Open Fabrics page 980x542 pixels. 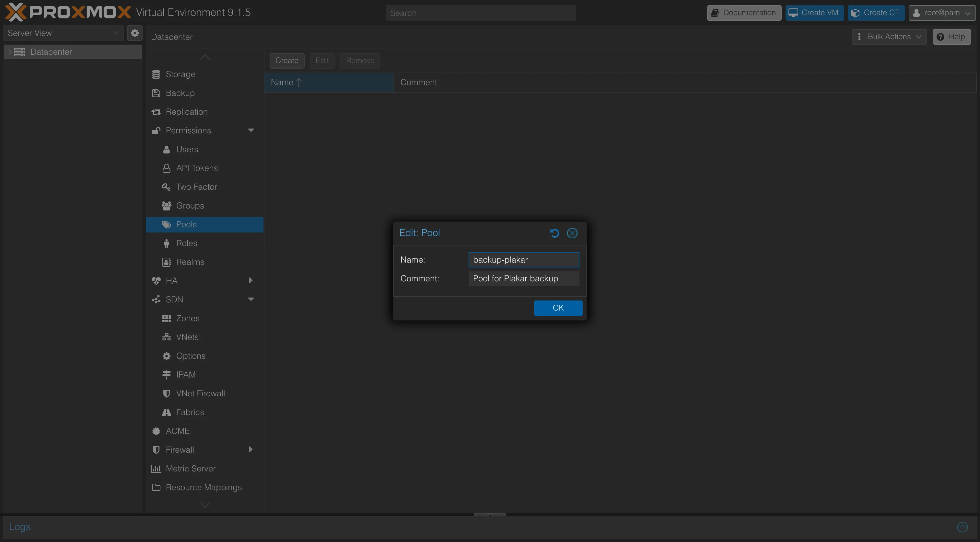point(204,412)
